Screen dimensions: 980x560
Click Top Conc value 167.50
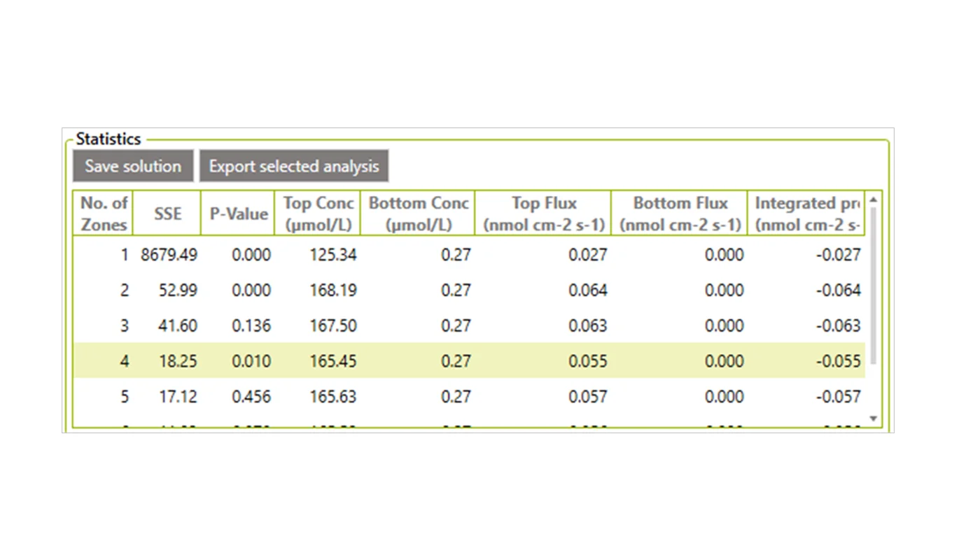point(333,325)
